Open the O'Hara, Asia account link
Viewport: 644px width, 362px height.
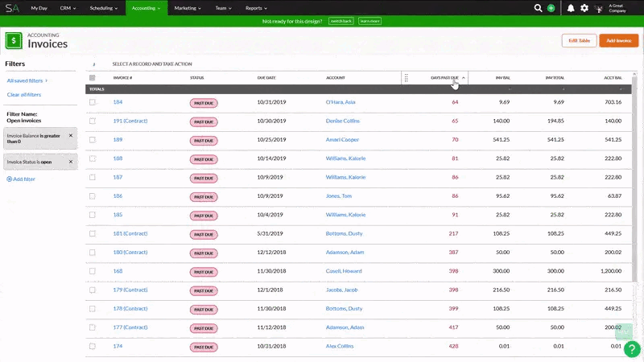click(340, 102)
